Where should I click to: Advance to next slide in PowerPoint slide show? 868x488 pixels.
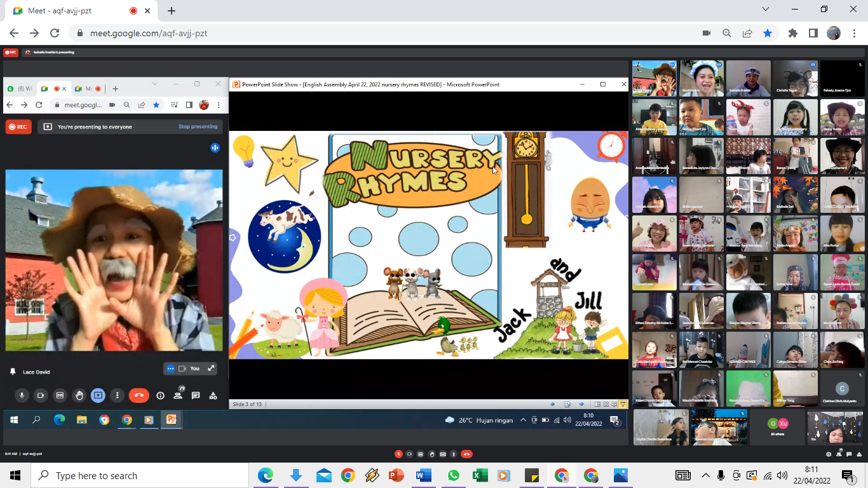[x=581, y=404]
